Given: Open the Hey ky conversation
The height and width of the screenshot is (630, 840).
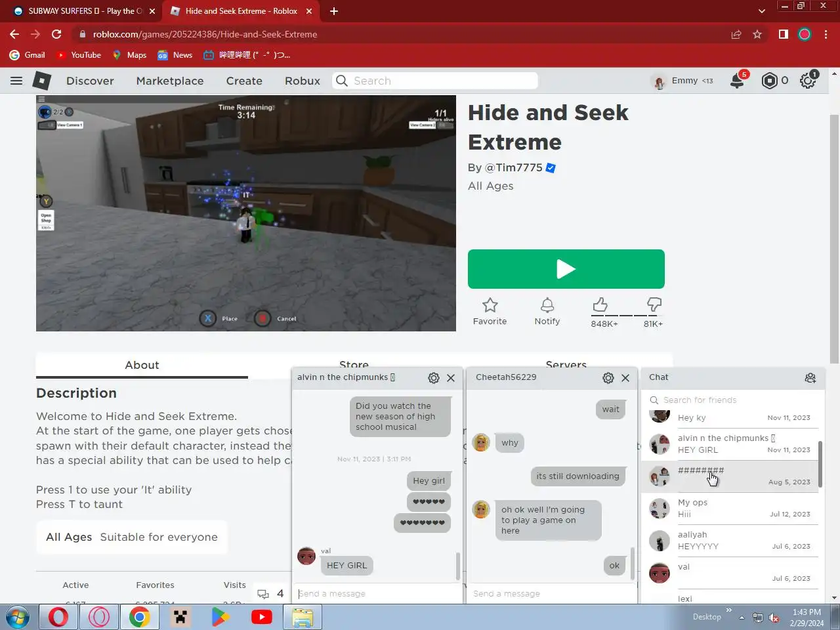Looking at the screenshot, I should [730, 418].
